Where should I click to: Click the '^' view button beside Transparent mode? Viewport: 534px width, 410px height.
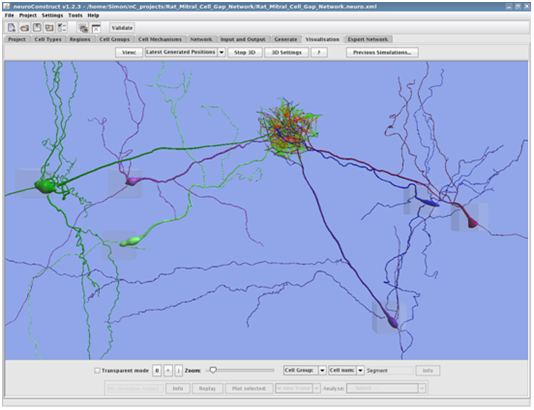168,370
